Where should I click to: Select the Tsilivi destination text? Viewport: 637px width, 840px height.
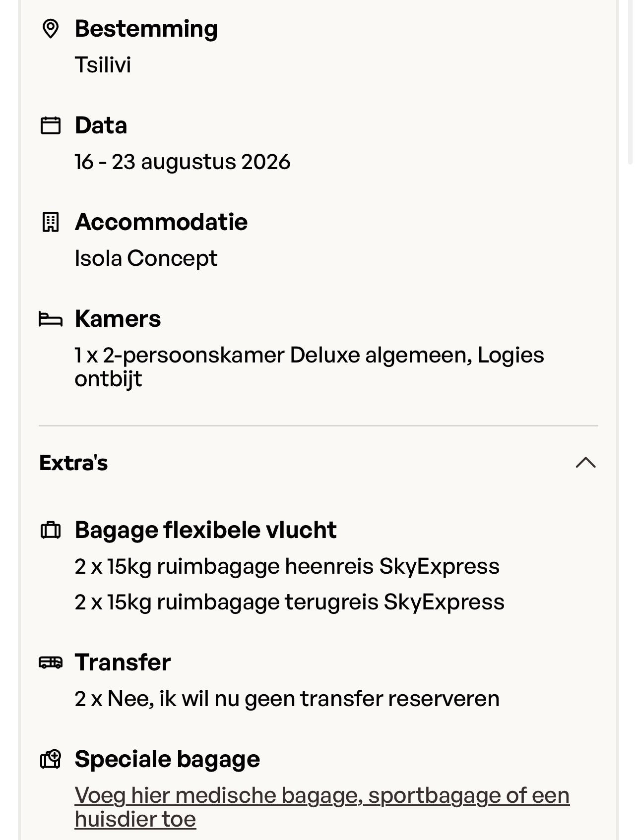tap(103, 65)
